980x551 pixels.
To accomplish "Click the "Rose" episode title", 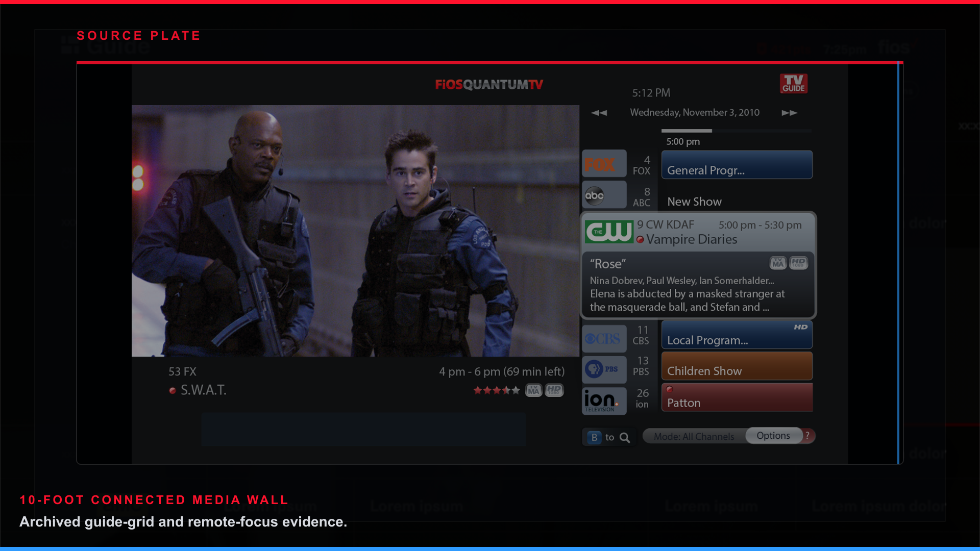I will pos(607,264).
